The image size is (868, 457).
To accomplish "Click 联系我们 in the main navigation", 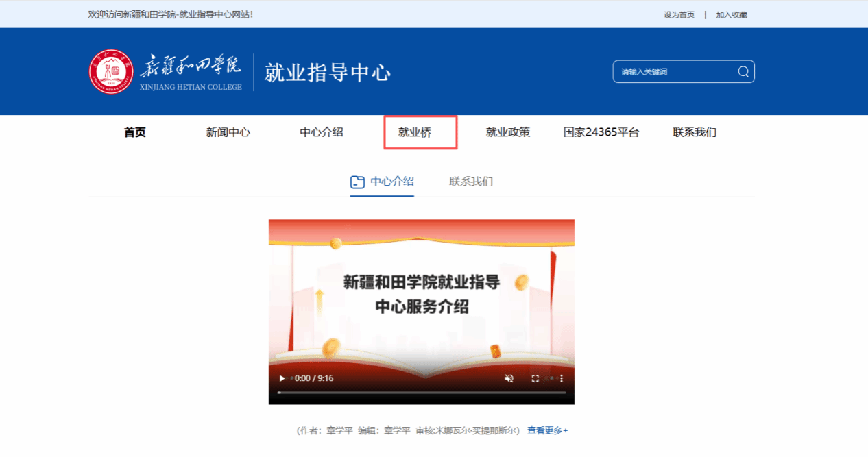I will tap(694, 133).
